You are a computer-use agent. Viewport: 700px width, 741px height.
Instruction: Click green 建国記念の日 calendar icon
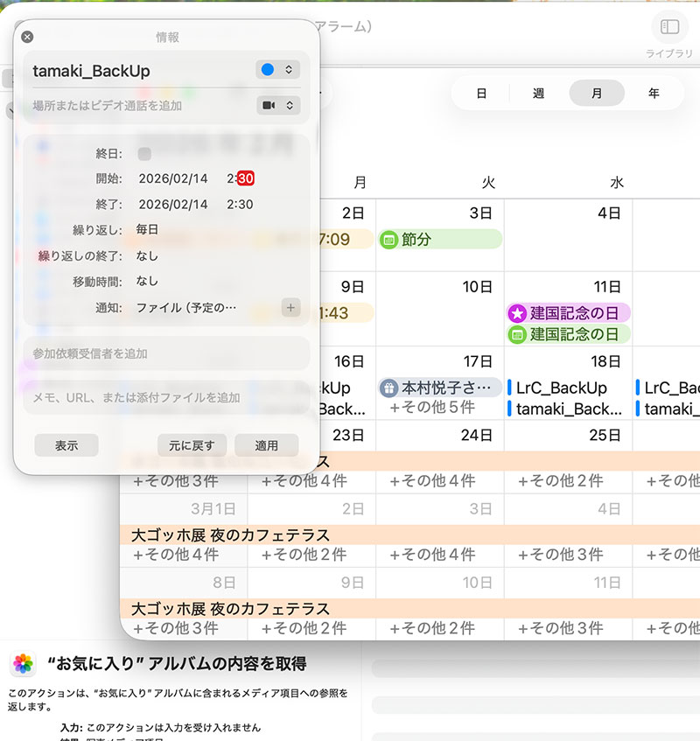pyautogui.click(x=517, y=334)
